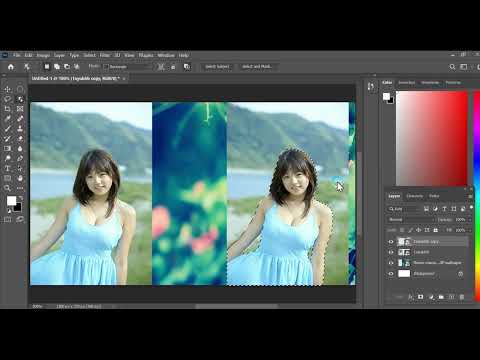The image size is (480, 360).
Task: Select the Path Selection tool
Action: point(20,168)
